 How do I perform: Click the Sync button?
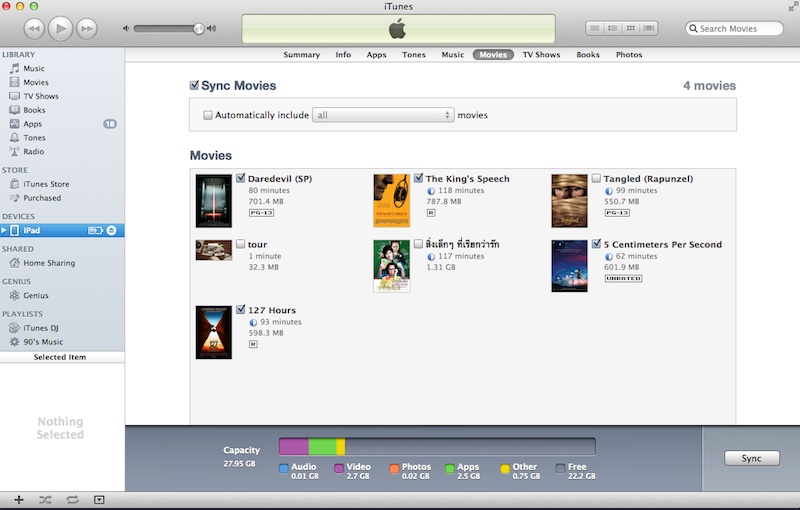(x=752, y=458)
